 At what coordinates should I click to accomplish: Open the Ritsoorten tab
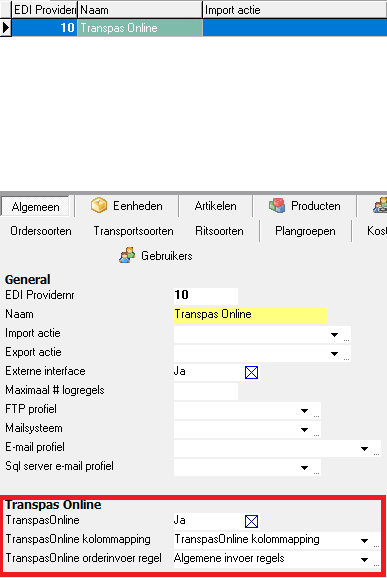(x=219, y=231)
